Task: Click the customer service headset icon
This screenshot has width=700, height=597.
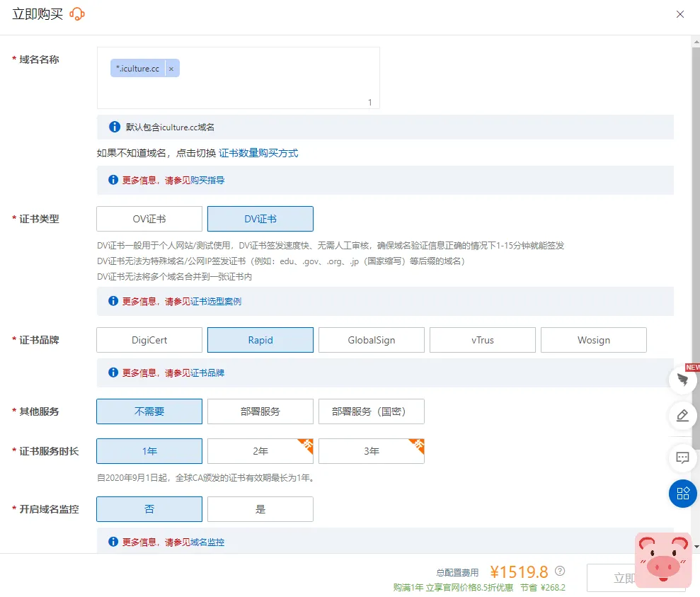Action: (x=76, y=14)
